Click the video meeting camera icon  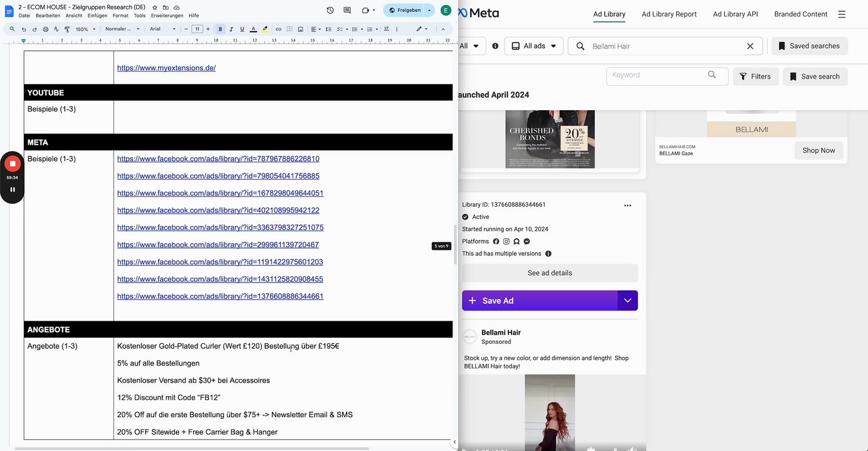[365, 10]
